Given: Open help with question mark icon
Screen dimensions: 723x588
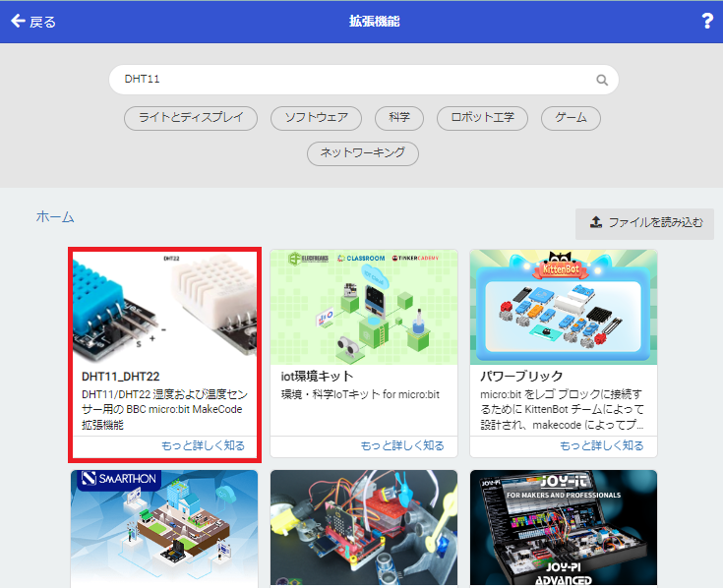Looking at the screenshot, I should (x=707, y=22).
